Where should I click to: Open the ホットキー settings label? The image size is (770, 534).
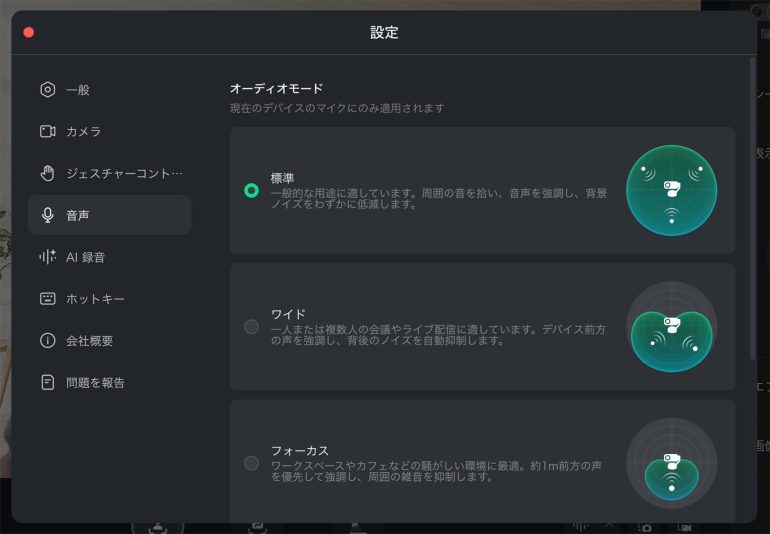[x=95, y=299]
